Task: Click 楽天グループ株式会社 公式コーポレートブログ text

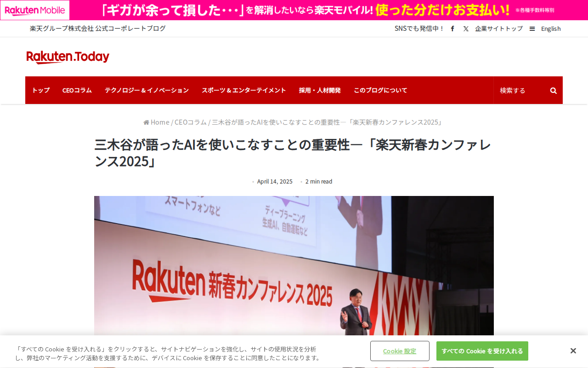Action: (x=98, y=29)
